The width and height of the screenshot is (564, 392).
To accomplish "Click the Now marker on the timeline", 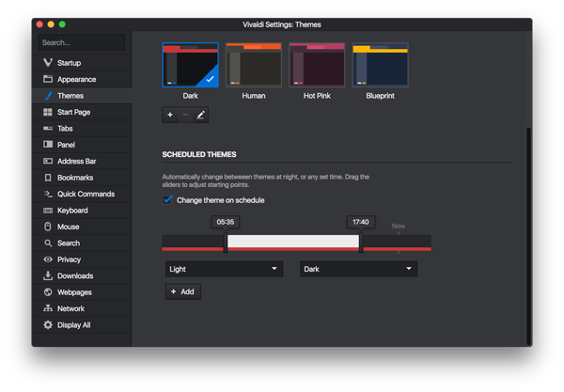I will point(399,227).
